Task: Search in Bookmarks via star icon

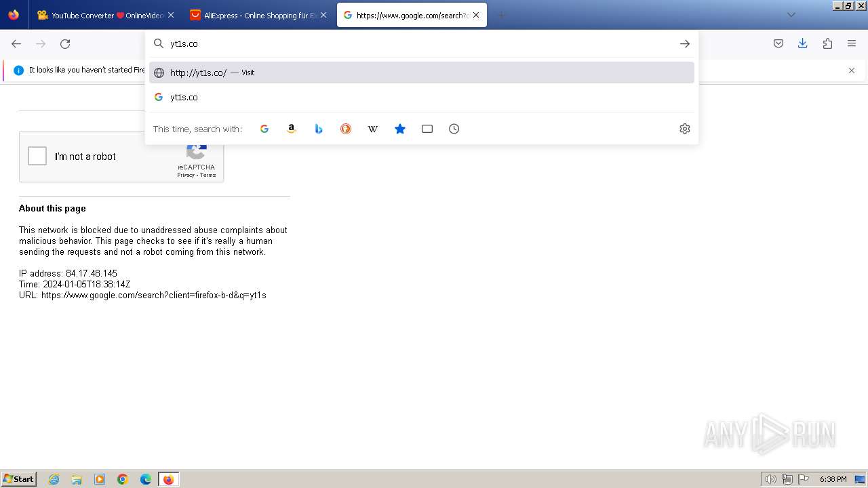Action: pos(400,129)
